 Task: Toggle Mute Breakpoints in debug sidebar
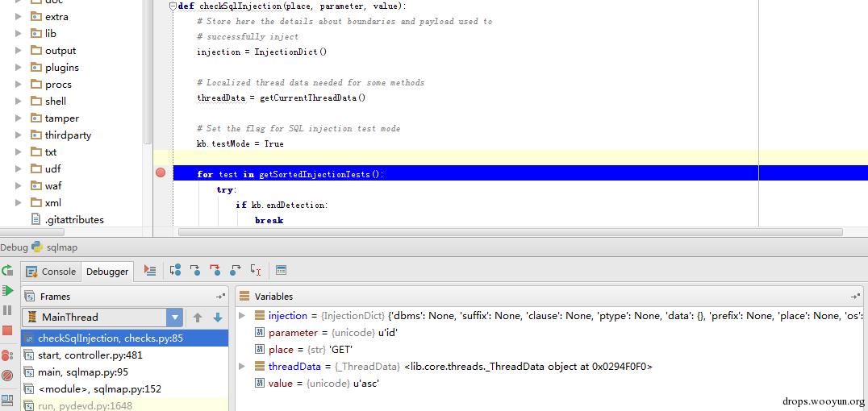click(7, 376)
